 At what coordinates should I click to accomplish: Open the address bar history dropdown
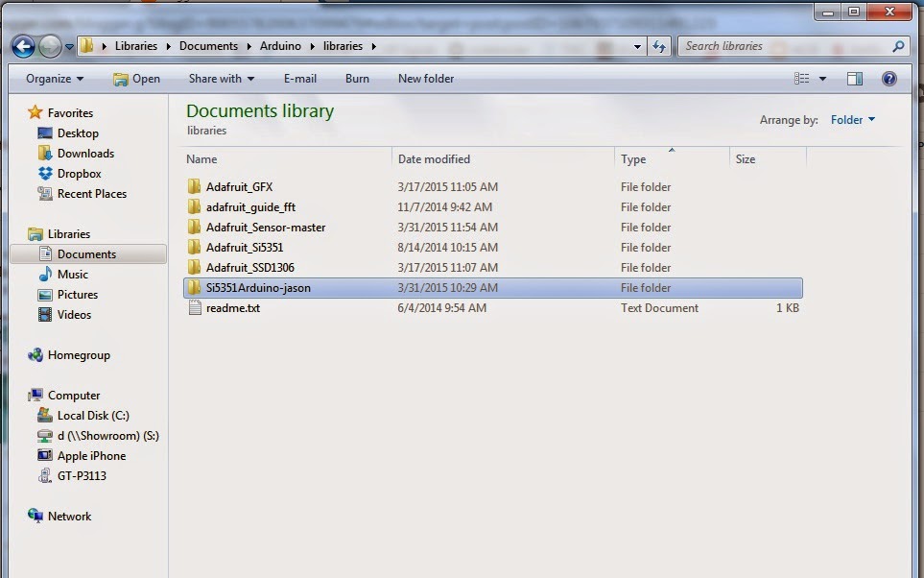point(637,47)
